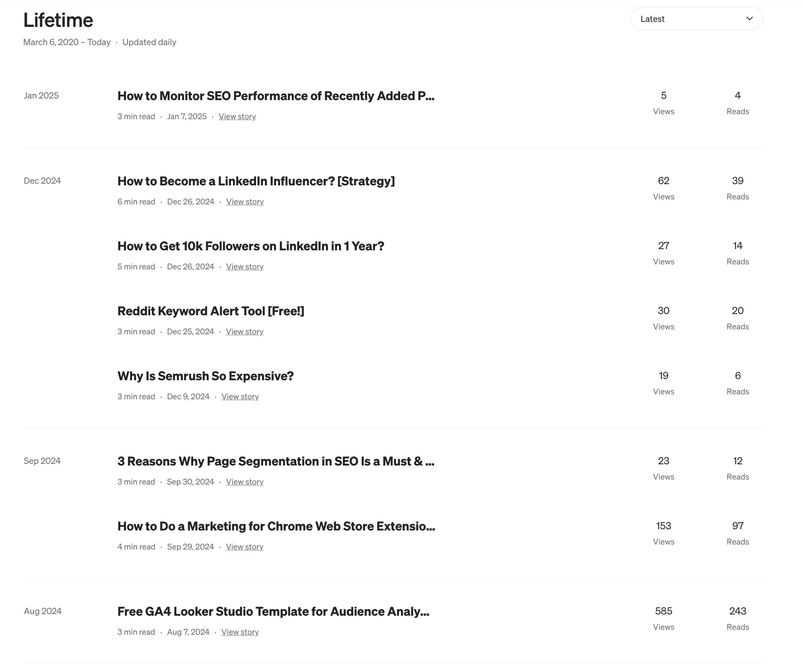Click the 'Jan 7, 2025' publish date
The width and height of the screenshot is (802, 672).
coord(187,117)
